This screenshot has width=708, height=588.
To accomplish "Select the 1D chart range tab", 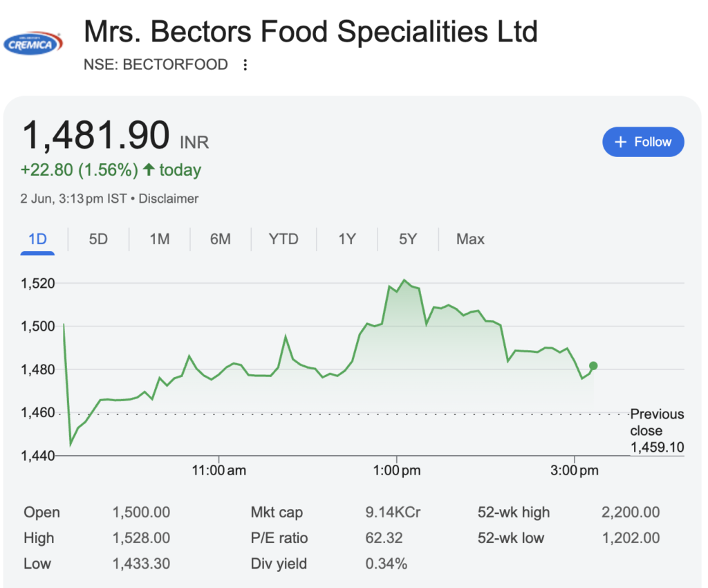I will [x=37, y=239].
